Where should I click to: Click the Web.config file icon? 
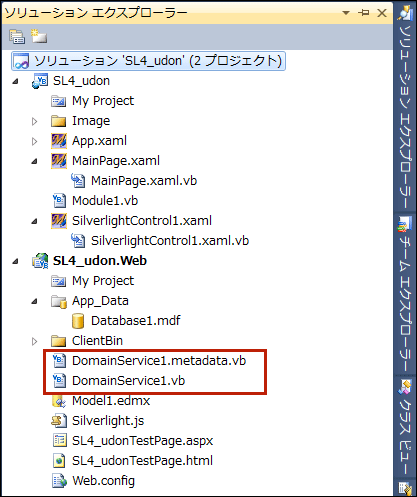59,481
